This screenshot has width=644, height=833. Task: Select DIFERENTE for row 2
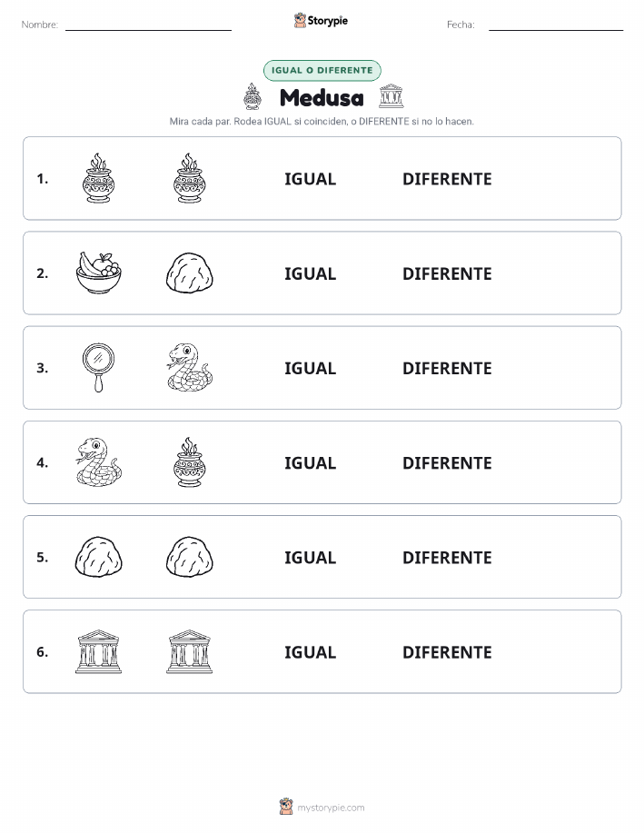coord(447,273)
